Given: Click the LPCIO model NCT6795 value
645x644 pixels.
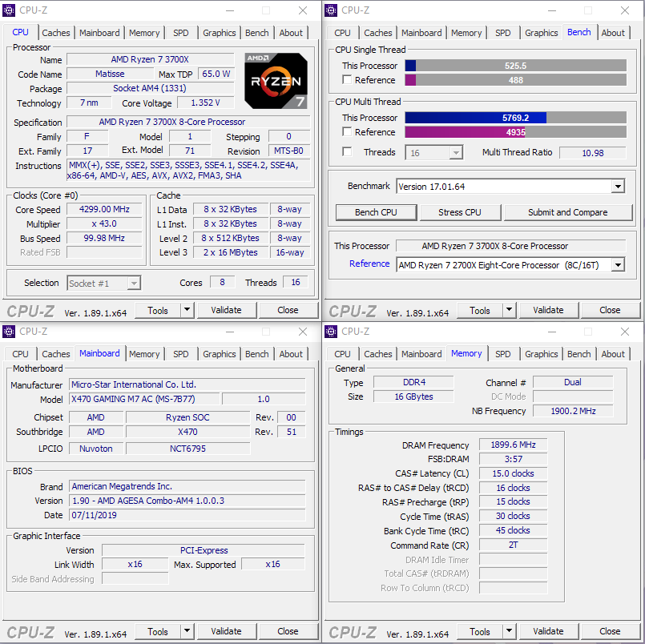Looking at the screenshot, I should pos(188,449).
